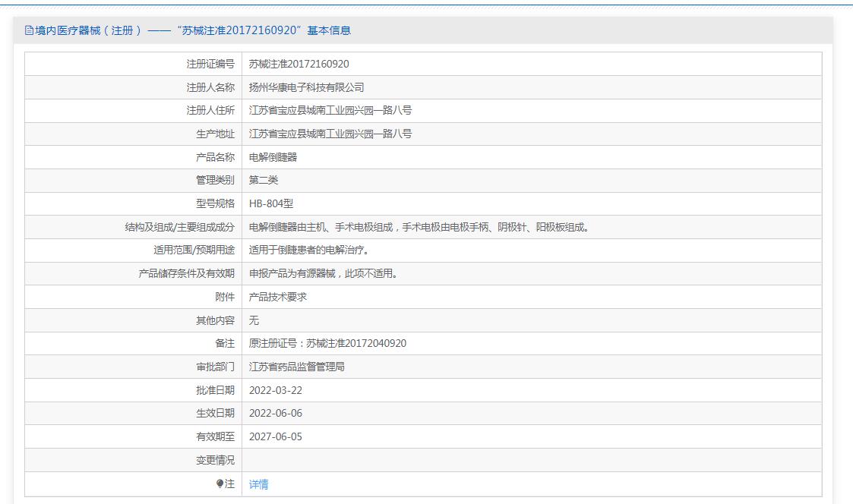Click the 审批部门 field label

coord(216,367)
